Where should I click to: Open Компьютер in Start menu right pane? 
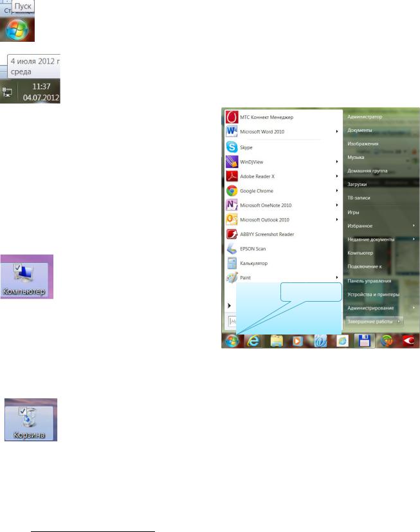[x=360, y=253]
